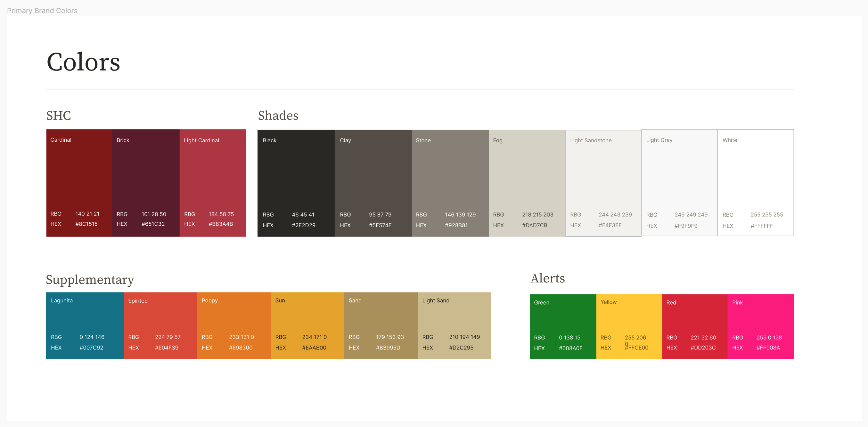868x427 pixels.
Task: Click the #FFFFFF hex value
Action: tap(762, 226)
